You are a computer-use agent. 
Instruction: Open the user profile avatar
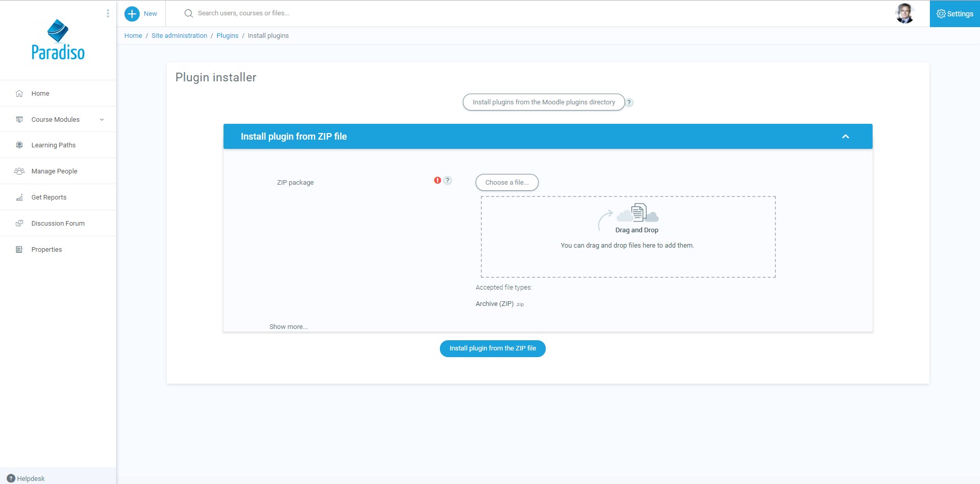pyautogui.click(x=904, y=13)
